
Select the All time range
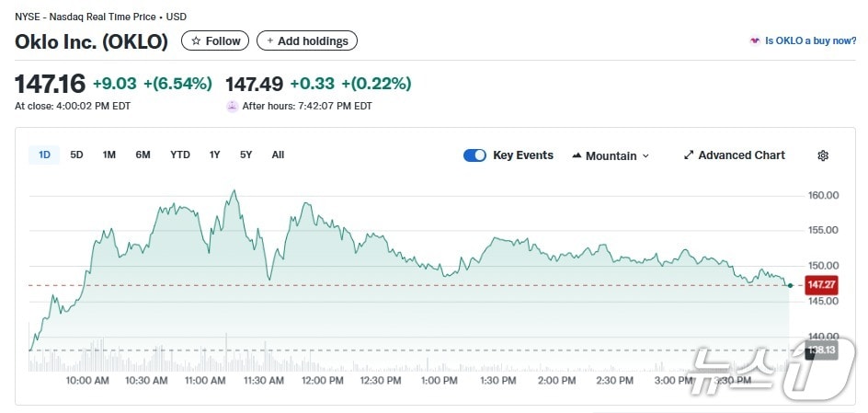click(278, 155)
